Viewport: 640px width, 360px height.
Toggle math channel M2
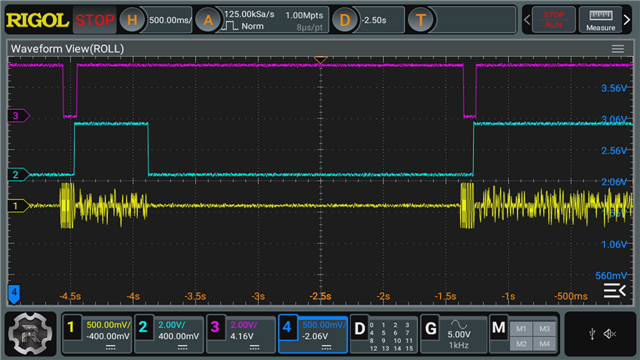(521, 344)
